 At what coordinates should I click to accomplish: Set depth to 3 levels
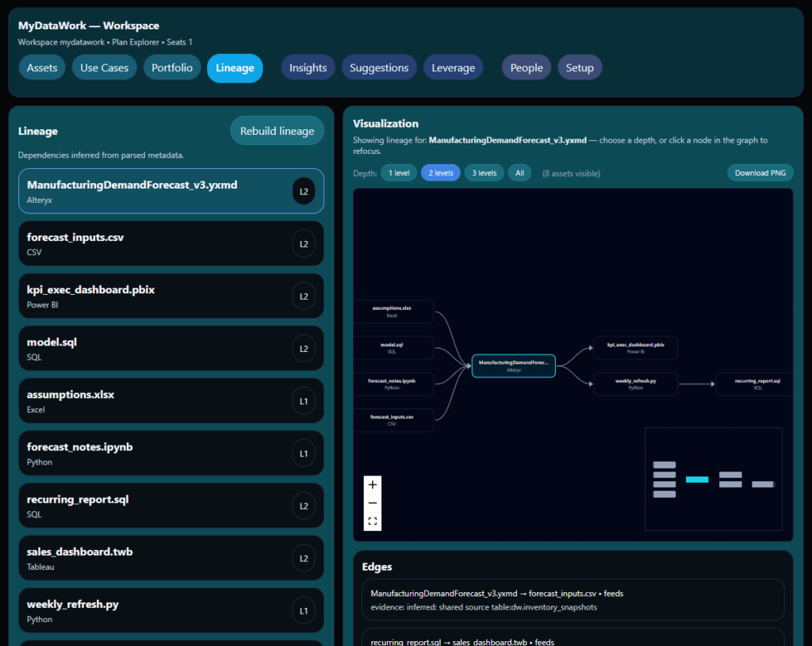pos(485,173)
